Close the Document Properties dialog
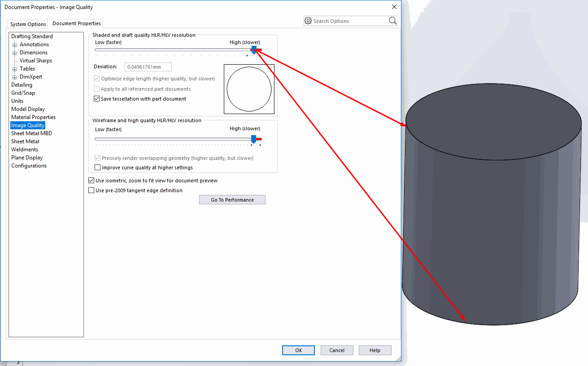This screenshot has height=366, width=588. pos(394,7)
